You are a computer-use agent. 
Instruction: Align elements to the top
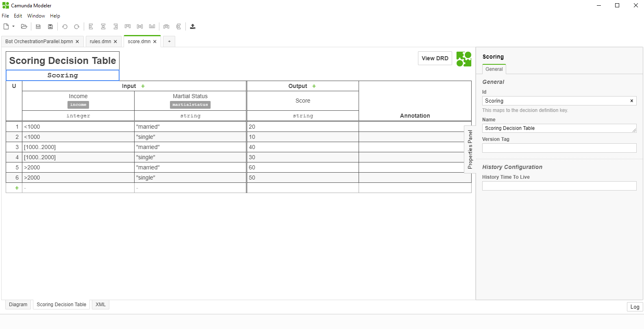point(128,26)
